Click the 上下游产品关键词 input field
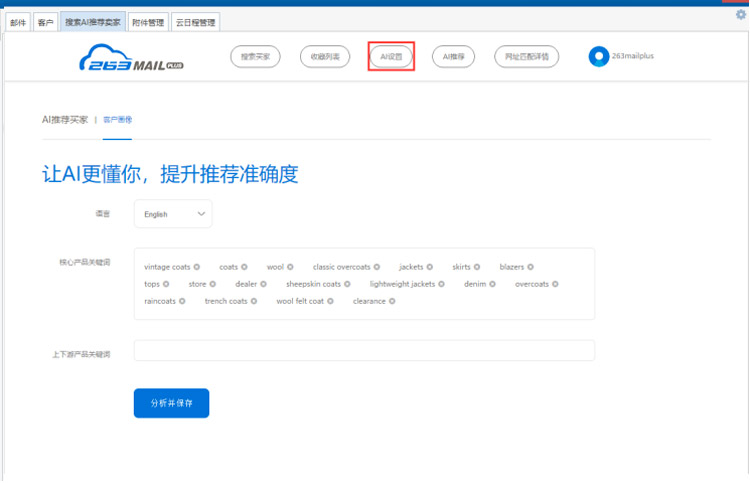 pyautogui.click(x=364, y=350)
